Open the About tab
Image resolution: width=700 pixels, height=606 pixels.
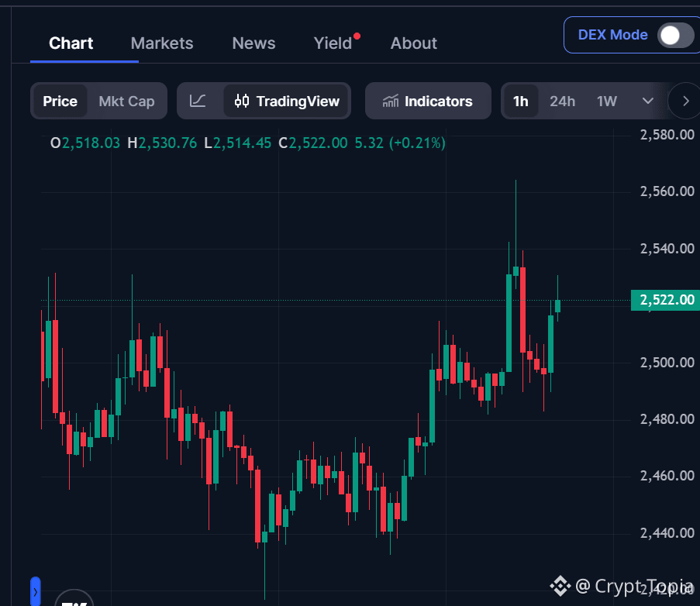tap(414, 43)
